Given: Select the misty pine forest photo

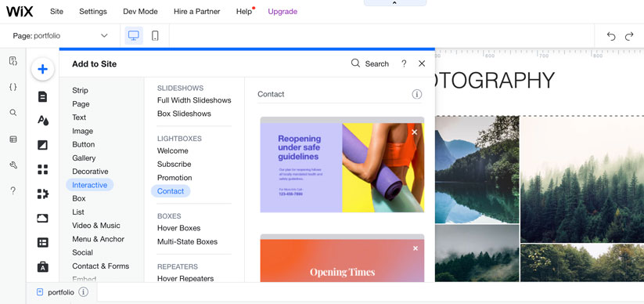Looking at the screenshot, I should pyautogui.click(x=582, y=179).
